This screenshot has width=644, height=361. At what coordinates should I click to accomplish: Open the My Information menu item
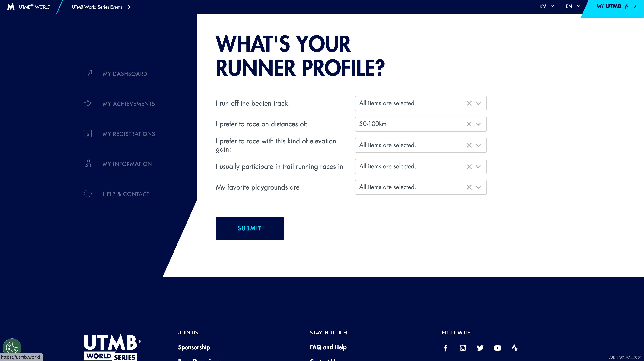pos(127,164)
